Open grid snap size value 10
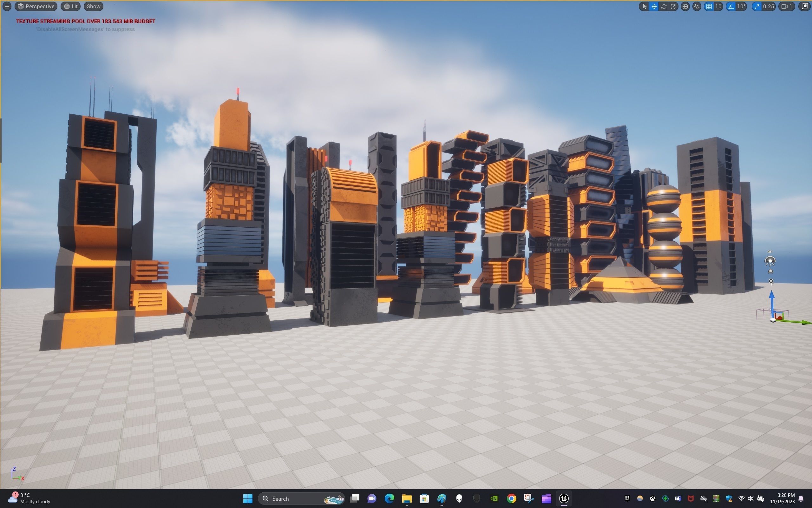This screenshot has width=812, height=508. pyautogui.click(x=718, y=6)
